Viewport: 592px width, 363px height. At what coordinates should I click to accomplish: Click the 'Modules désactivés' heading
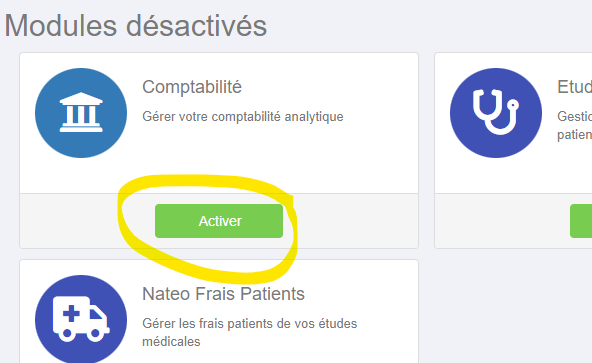(x=136, y=26)
